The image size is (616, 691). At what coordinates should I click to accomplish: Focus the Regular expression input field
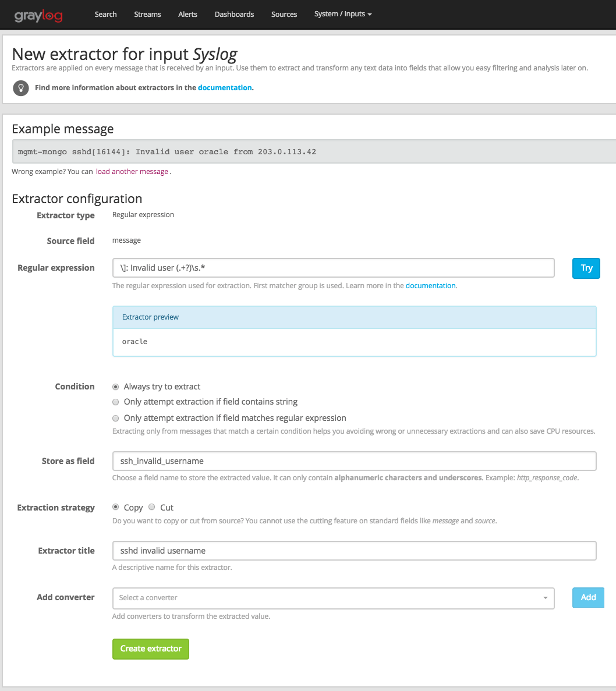coord(333,268)
